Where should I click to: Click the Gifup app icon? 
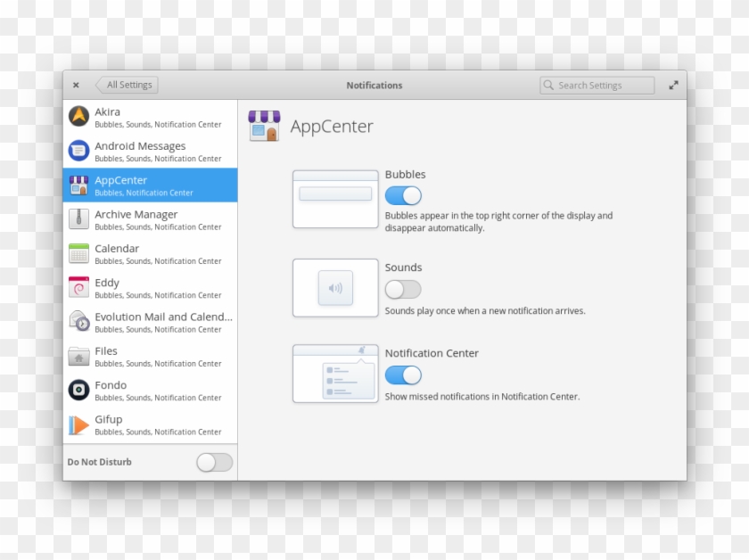coord(78,424)
